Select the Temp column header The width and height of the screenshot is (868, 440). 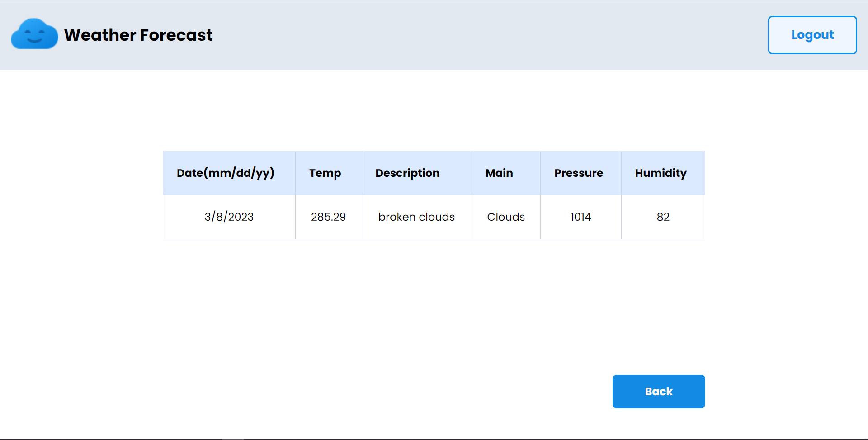point(329,173)
